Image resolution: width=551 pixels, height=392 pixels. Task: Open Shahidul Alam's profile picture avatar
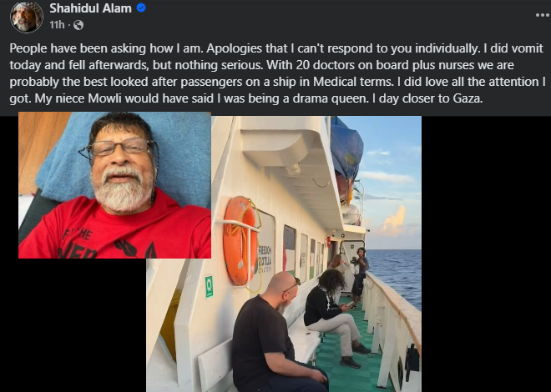(x=27, y=17)
